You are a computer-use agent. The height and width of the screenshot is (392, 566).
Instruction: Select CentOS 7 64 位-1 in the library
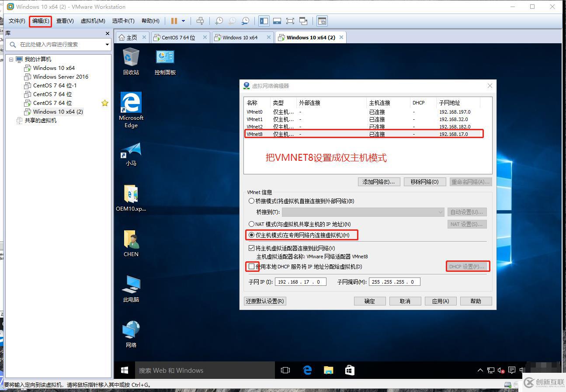(x=50, y=86)
